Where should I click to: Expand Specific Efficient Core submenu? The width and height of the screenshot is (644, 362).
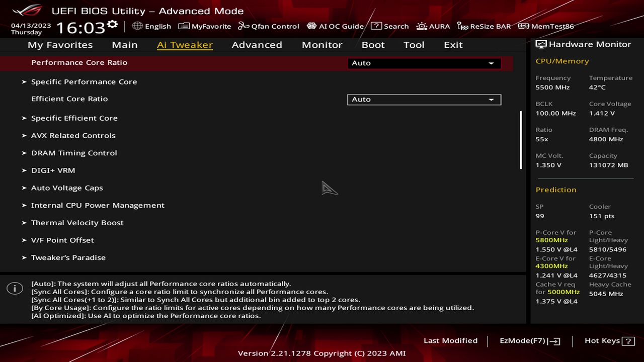pyautogui.click(x=74, y=118)
